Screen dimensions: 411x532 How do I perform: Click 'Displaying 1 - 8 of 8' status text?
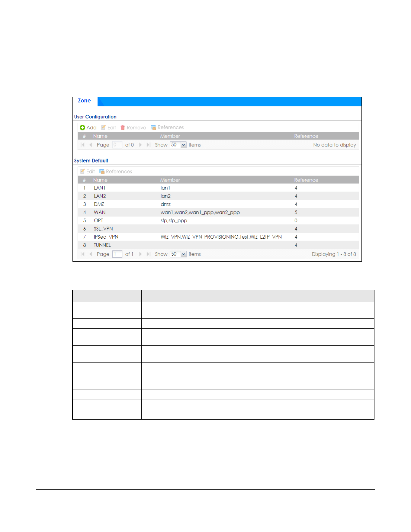334,254
